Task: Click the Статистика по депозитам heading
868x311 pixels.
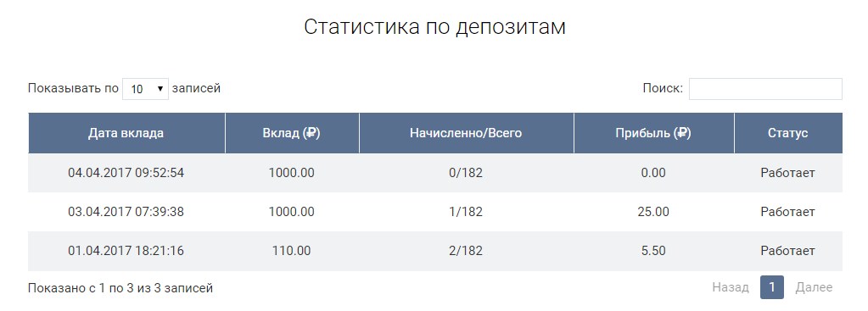Action: (x=434, y=28)
